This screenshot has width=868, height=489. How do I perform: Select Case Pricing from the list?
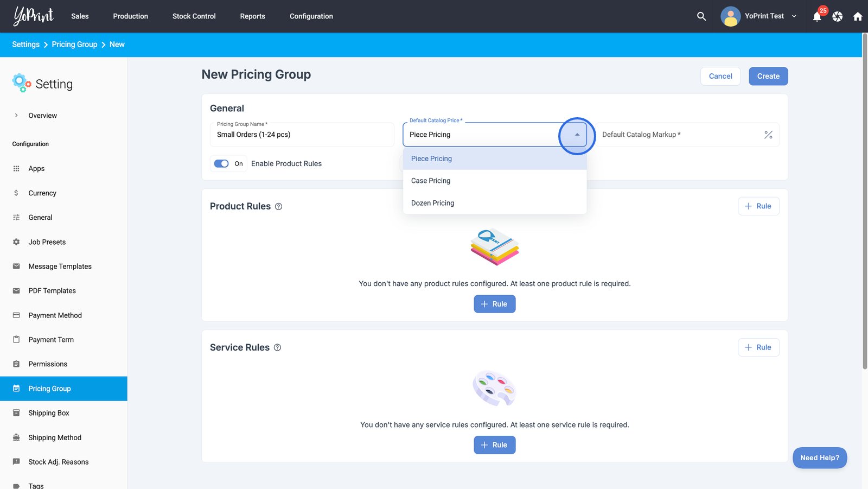431,181
